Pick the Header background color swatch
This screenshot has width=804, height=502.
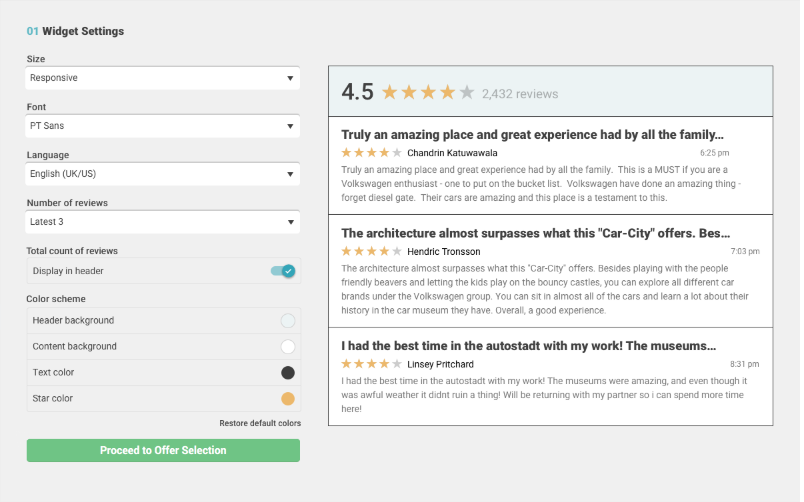[288, 321]
